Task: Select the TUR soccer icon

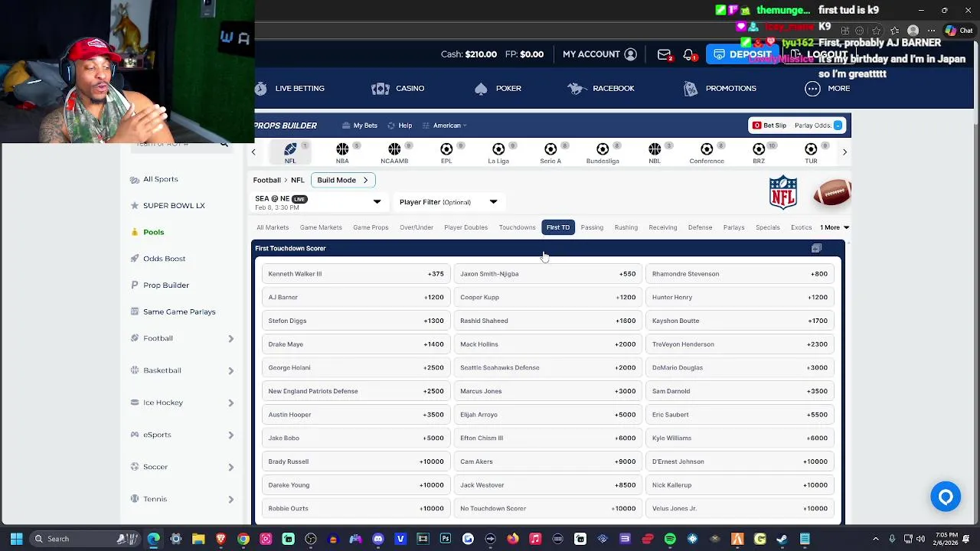Action: tap(811, 152)
